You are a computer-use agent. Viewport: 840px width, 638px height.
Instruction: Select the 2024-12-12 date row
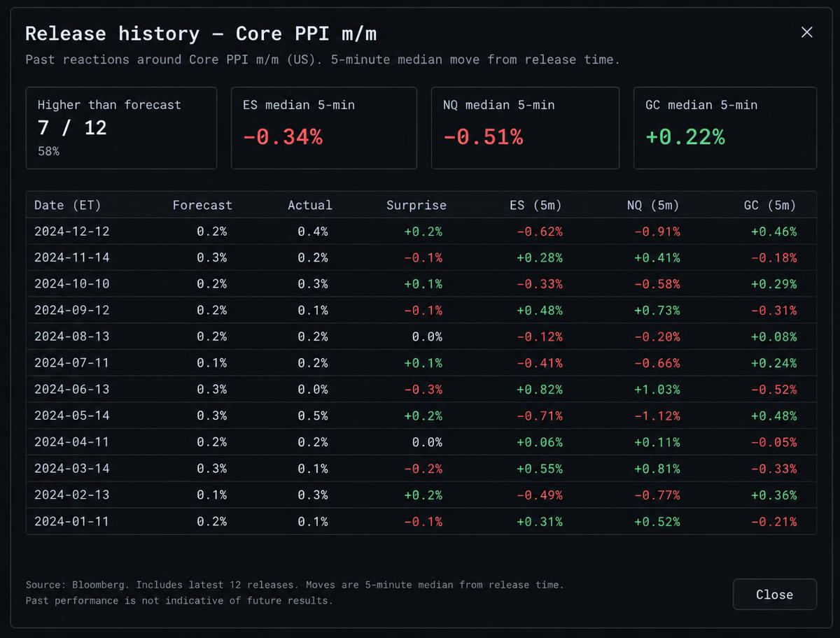[421, 232]
